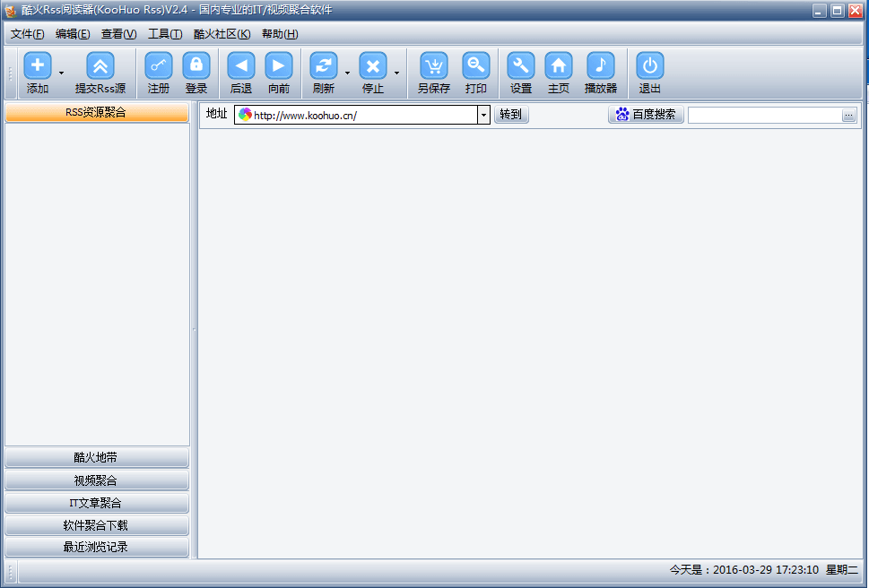This screenshot has height=588, width=869.
Task: Click the 百度搜索 search button
Action: pos(646,115)
